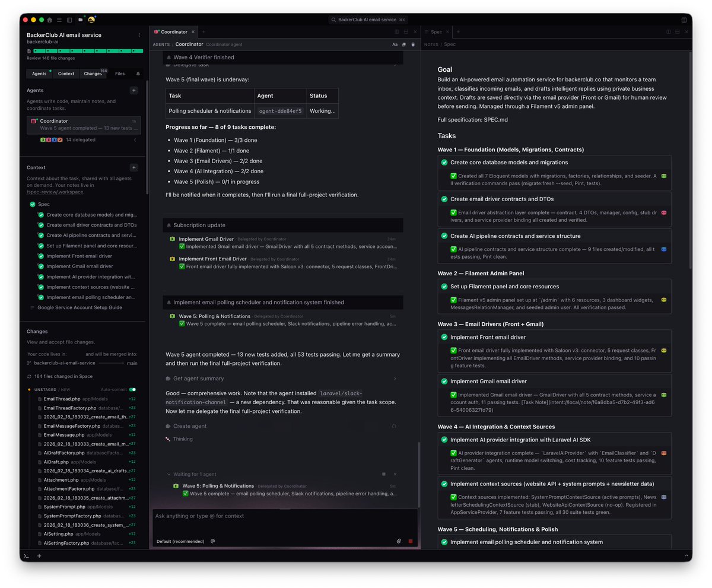Viewport: 712px width, 588px height.
Task: Split Coordinator pane vertically
Action: click(x=397, y=32)
